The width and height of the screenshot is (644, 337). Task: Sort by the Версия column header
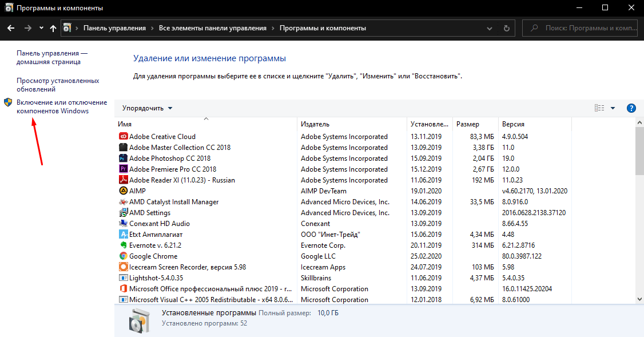click(x=535, y=124)
